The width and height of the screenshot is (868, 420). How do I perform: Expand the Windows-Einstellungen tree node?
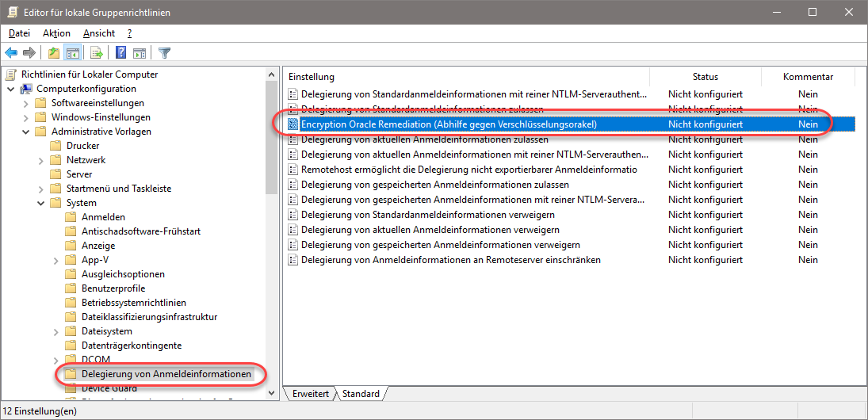25,117
